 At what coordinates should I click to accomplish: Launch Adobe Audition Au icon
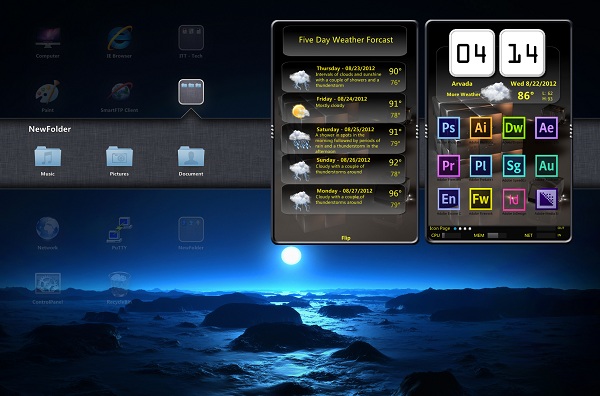point(546,166)
